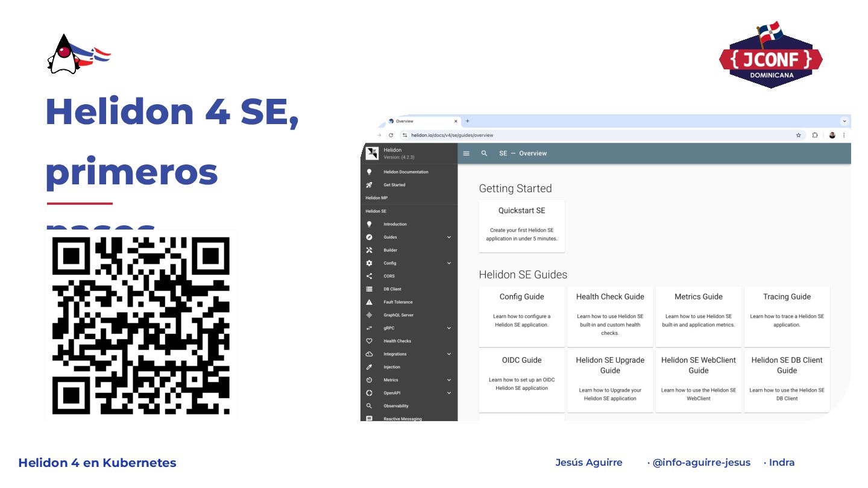Click the 'Version: (4.2.3)' text
Image resolution: width=868 pixels, height=488 pixels.
(398, 157)
